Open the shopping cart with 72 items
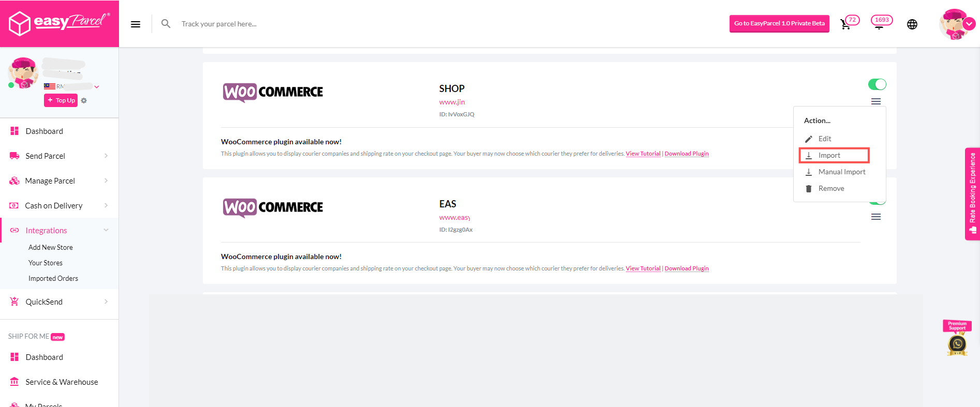980x407 pixels. pyautogui.click(x=845, y=24)
